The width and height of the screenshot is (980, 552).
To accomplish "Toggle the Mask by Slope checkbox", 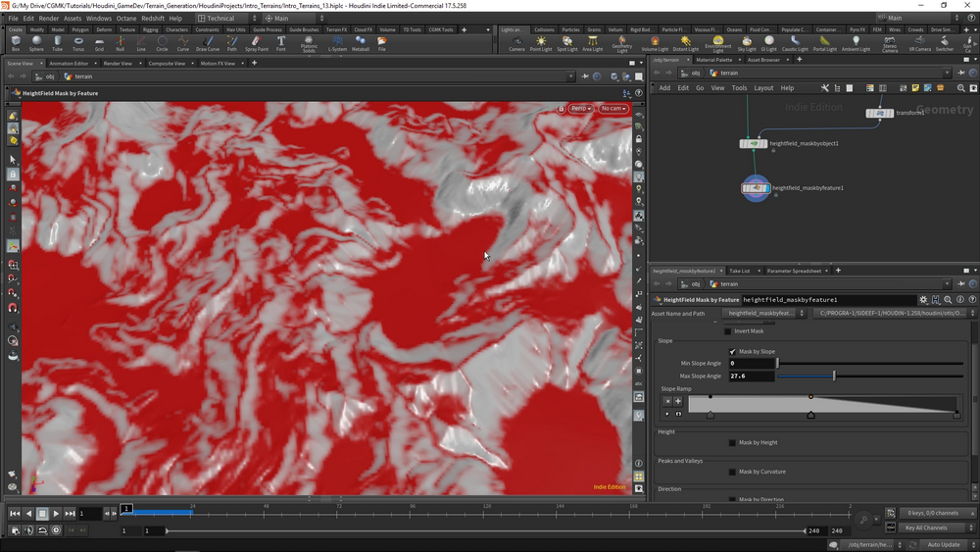I will 732,351.
